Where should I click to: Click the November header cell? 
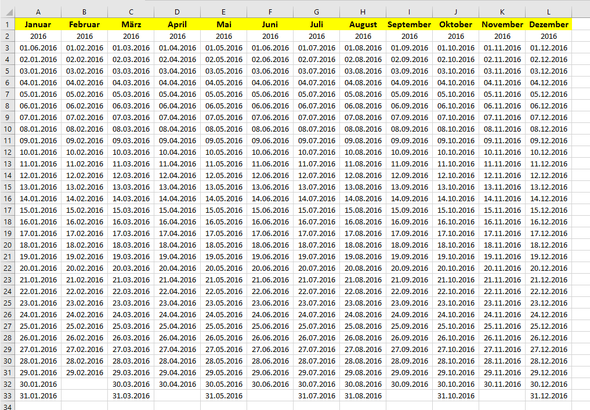(x=502, y=24)
